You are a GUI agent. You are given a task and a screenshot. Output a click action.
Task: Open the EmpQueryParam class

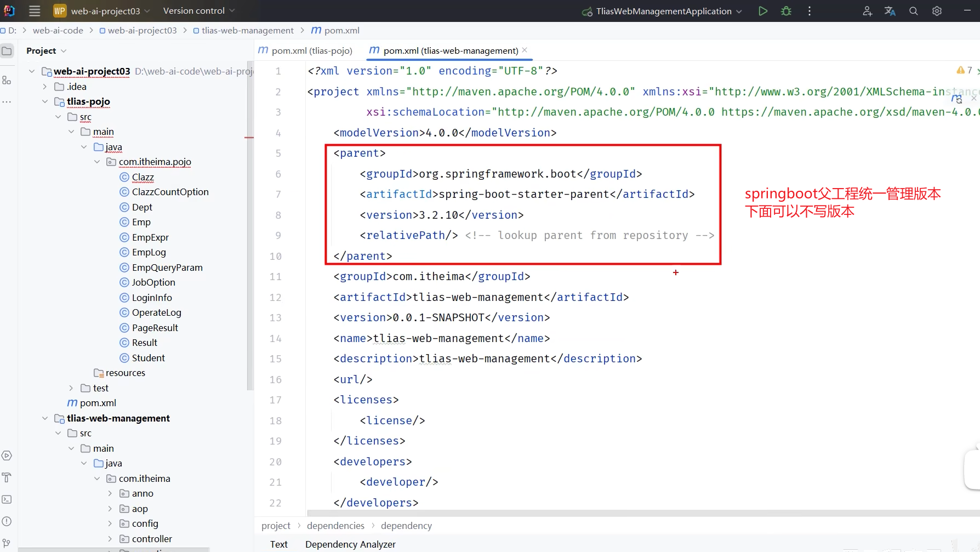(x=167, y=268)
